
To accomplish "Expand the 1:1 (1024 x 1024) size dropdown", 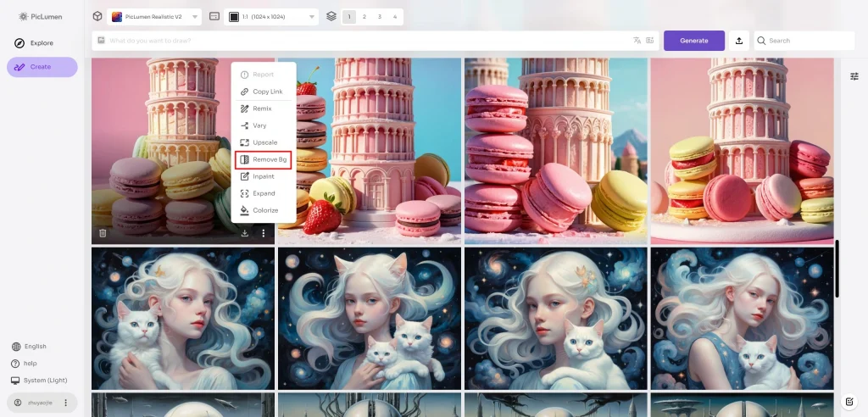I will click(271, 17).
